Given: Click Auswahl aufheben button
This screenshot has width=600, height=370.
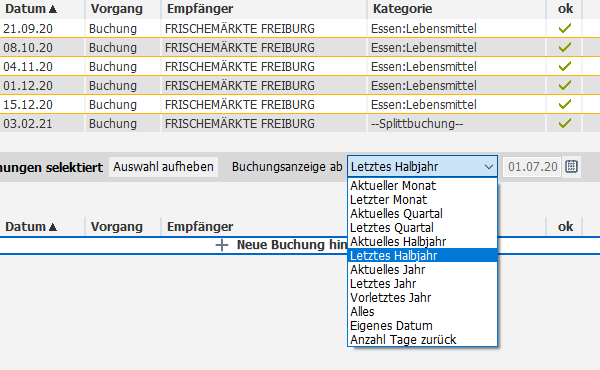Looking at the screenshot, I should tap(163, 167).
